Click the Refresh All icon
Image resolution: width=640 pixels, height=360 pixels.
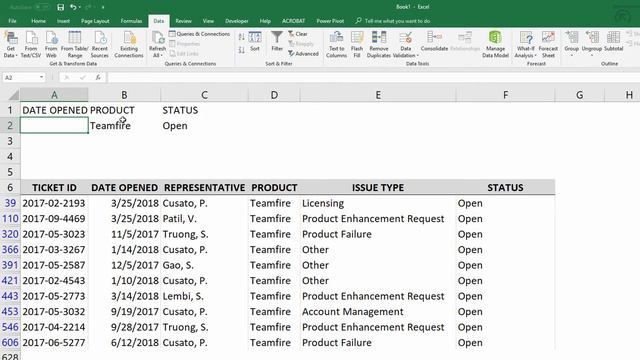click(x=157, y=45)
